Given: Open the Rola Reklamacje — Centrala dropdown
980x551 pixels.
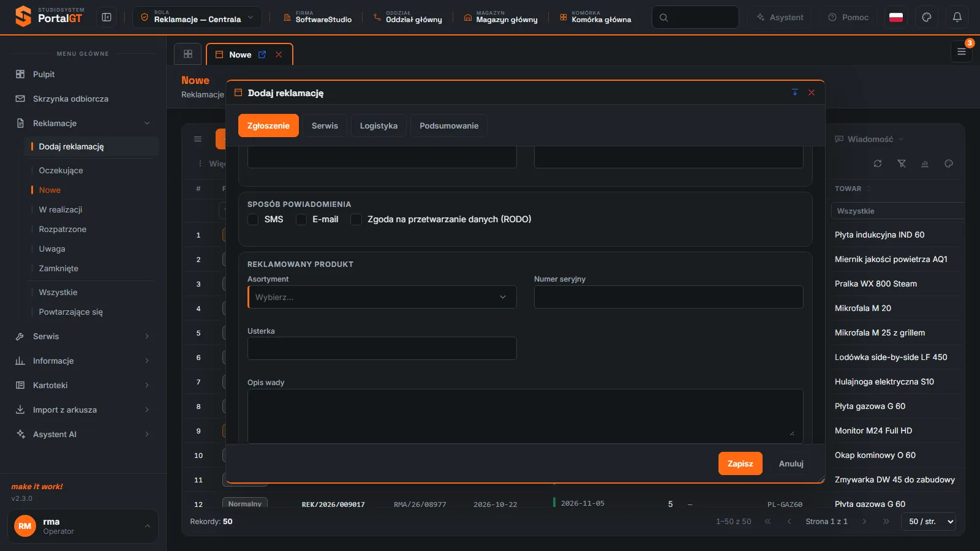Looking at the screenshot, I should tap(197, 17).
